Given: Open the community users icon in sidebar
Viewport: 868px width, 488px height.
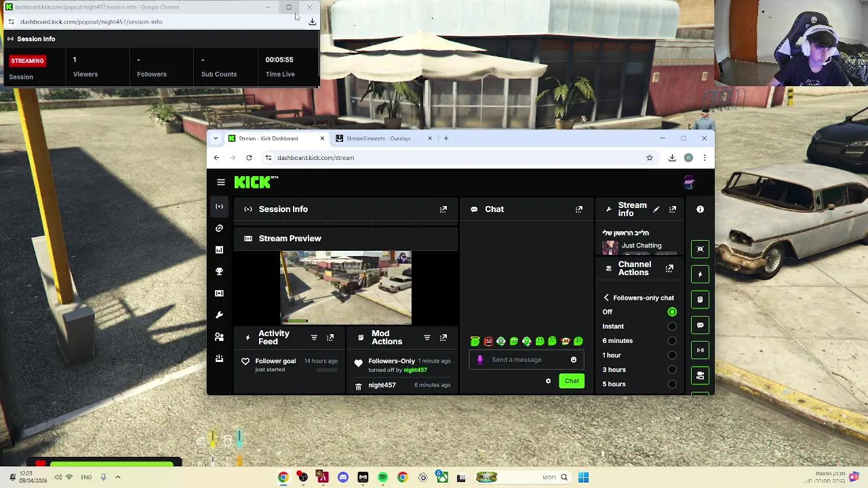Looking at the screenshot, I should 219,337.
